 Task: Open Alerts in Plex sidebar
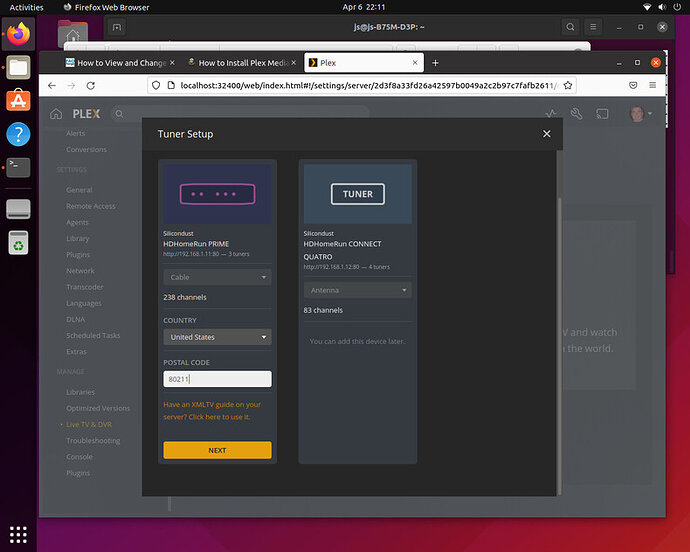[x=76, y=133]
